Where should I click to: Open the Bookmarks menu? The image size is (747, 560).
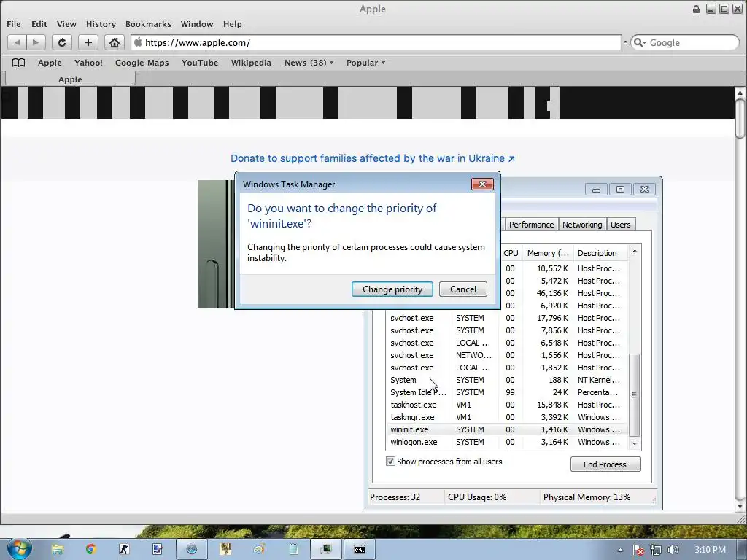point(148,24)
